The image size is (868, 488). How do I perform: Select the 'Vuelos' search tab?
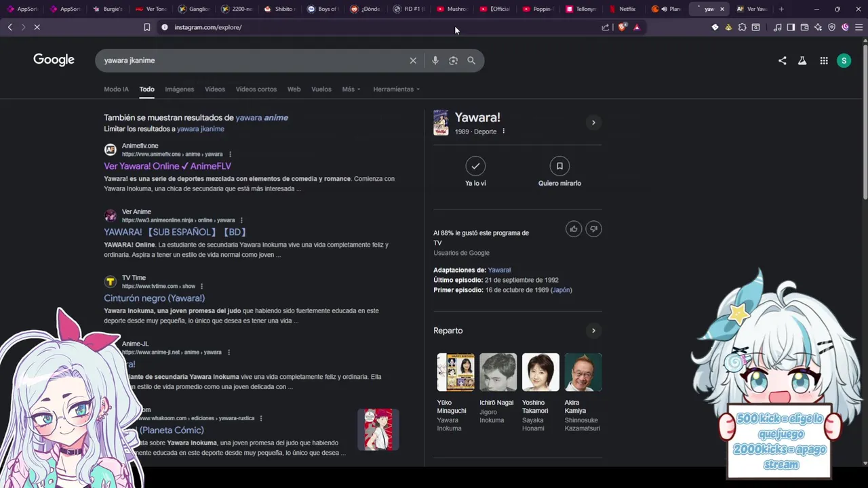point(321,89)
